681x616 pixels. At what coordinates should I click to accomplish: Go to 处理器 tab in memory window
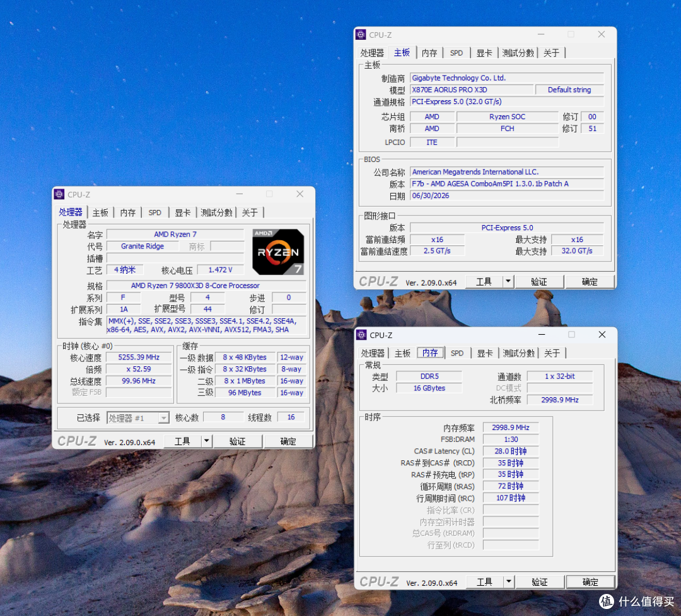tap(373, 353)
